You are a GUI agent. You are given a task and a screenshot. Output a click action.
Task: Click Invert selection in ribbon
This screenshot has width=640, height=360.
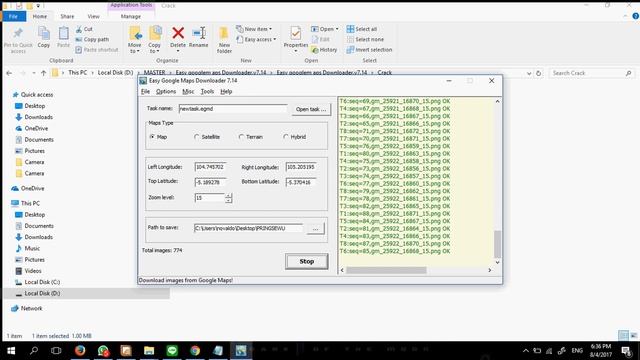pos(369,50)
